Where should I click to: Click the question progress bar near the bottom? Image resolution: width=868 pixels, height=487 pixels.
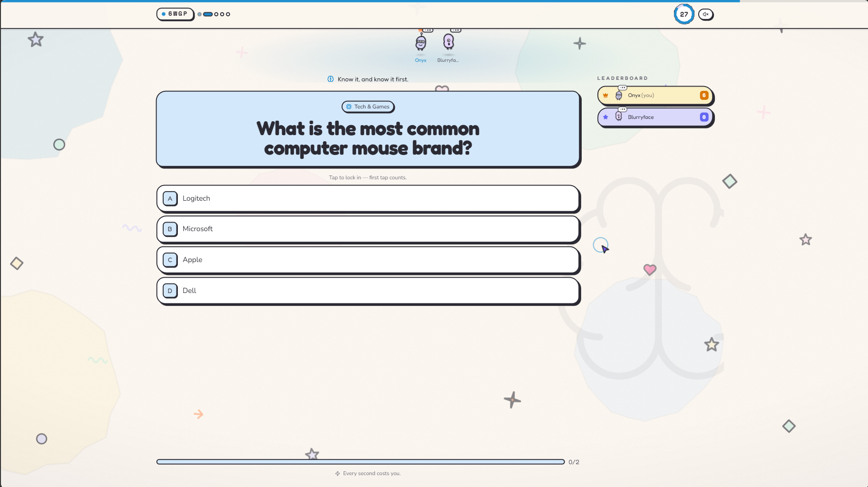361,462
